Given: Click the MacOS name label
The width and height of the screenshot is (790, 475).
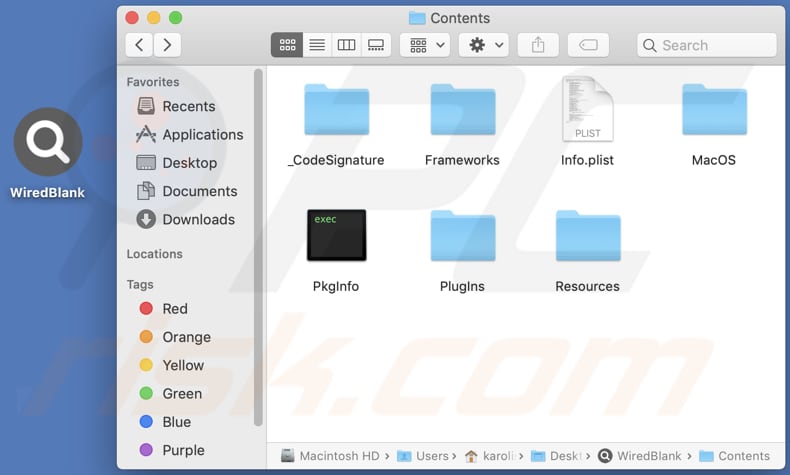Looking at the screenshot, I should (x=713, y=160).
